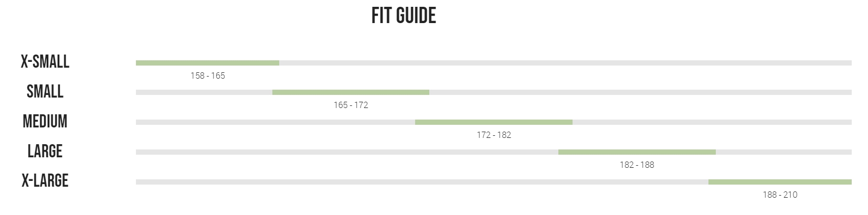Click the green X-Small range bar

click(x=207, y=63)
